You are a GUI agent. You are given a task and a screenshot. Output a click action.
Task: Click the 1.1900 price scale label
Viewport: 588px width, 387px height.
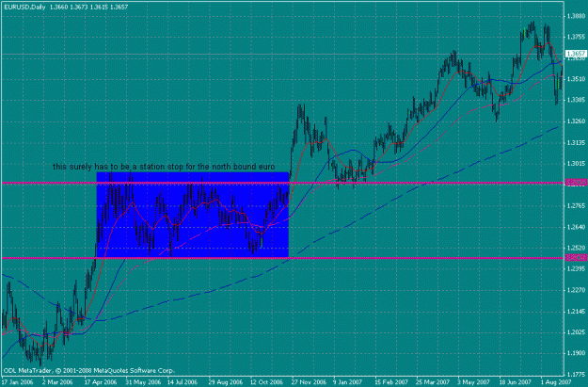click(x=576, y=354)
